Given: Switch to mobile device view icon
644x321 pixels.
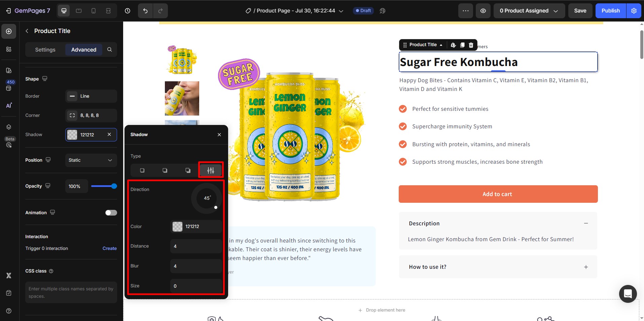Looking at the screenshot, I should click(94, 11).
